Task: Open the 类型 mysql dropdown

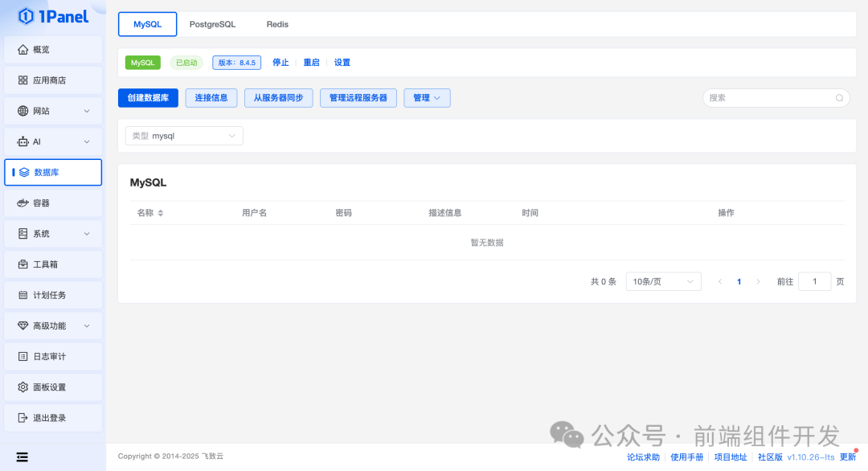Action: 184,136
